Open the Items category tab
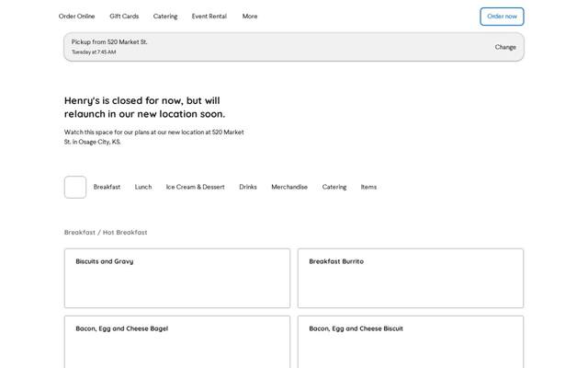 tap(368, 187)
